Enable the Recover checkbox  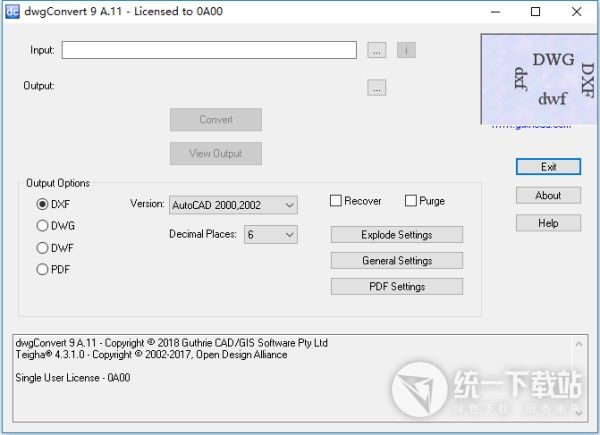pyautogui.click(x=355, y=200)
